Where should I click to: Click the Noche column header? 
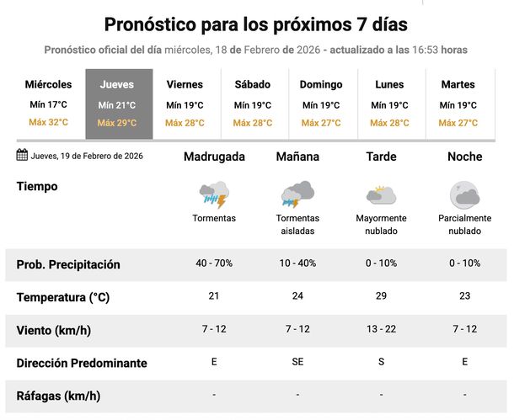click(464, 157)
